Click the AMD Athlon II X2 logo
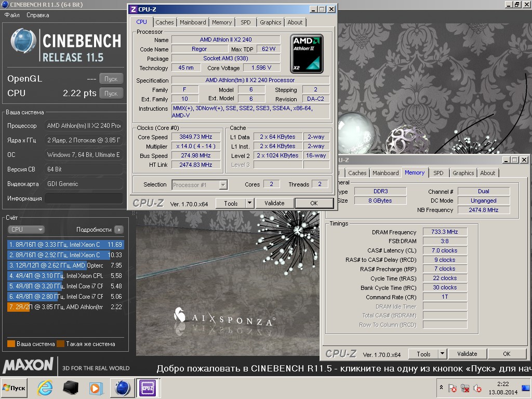This screenshot has width=532, height=399. (307, 54)
